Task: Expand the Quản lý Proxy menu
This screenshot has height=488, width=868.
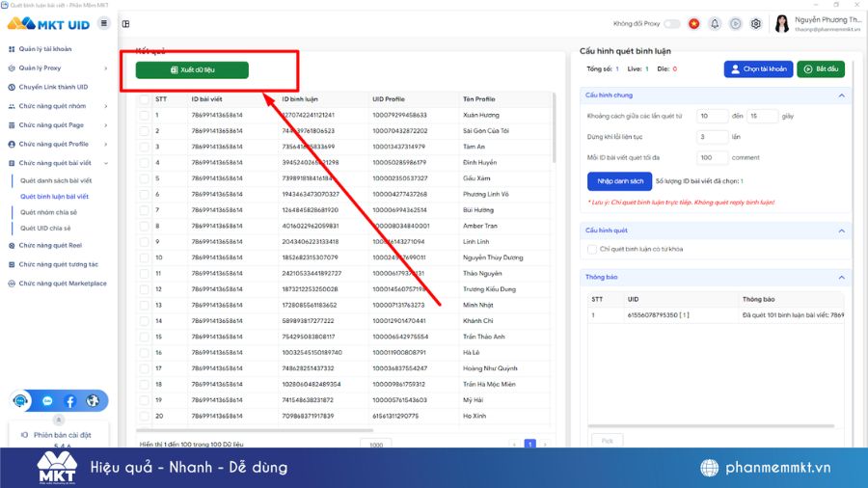Action: click(106, 68)
